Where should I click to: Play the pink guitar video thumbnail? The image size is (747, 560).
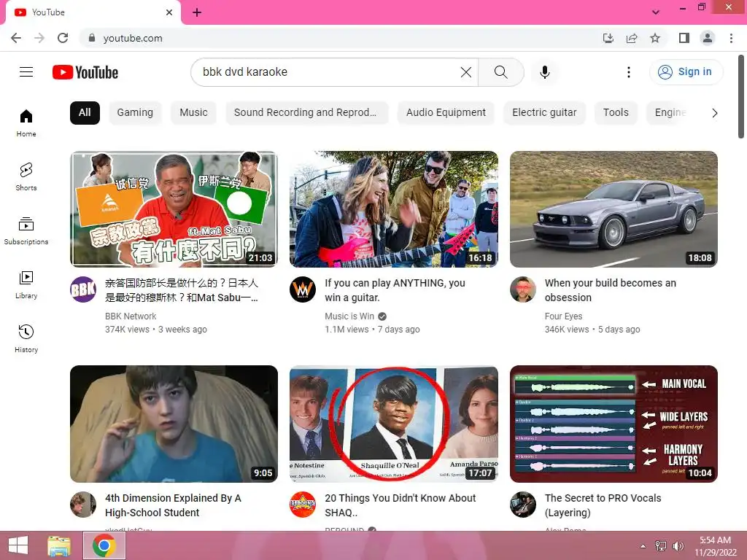point(394,209)
